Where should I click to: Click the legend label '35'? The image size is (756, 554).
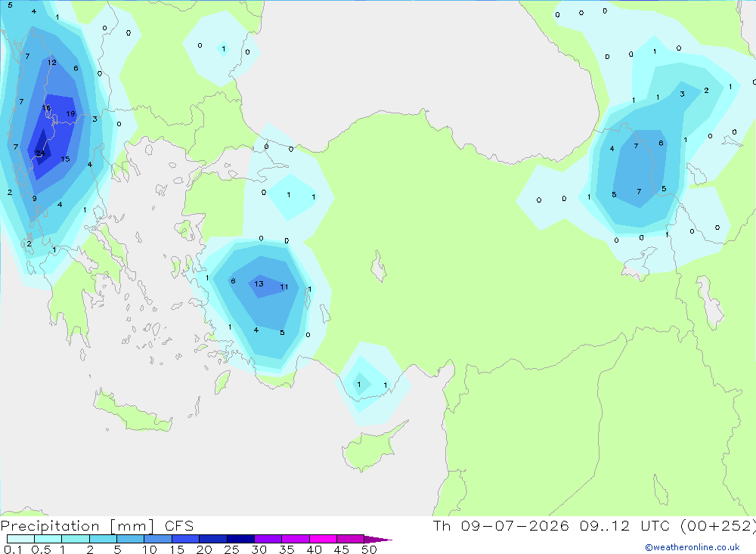tap(287, 549)
